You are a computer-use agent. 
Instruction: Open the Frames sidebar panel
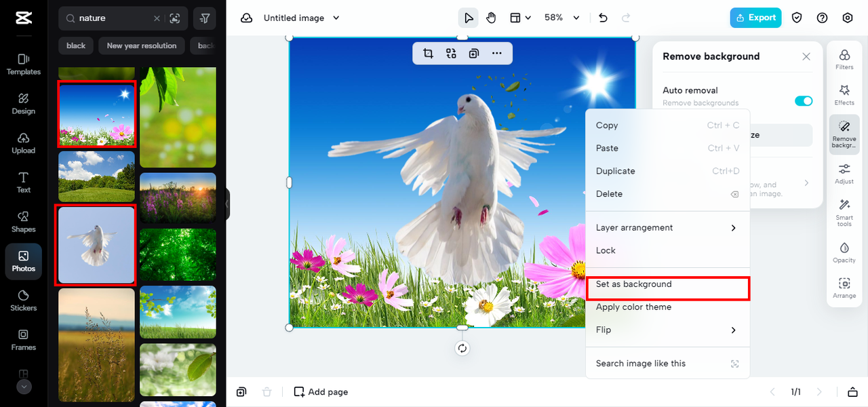coord(23,340)
